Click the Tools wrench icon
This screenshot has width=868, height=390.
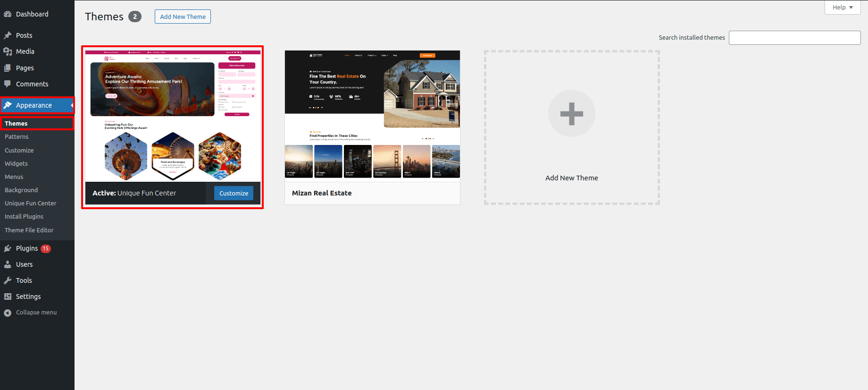tap(8, 280)
